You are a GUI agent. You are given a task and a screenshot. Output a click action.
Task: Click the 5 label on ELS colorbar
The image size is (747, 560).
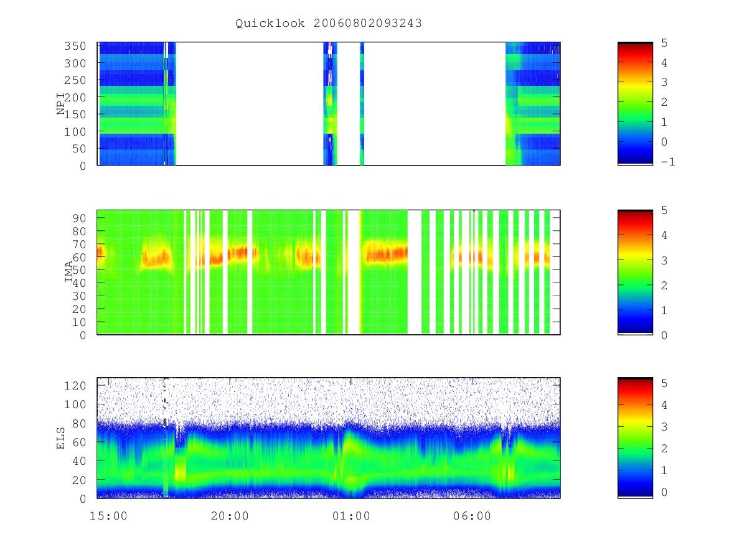pyautogui.click(x=664, y=384)
